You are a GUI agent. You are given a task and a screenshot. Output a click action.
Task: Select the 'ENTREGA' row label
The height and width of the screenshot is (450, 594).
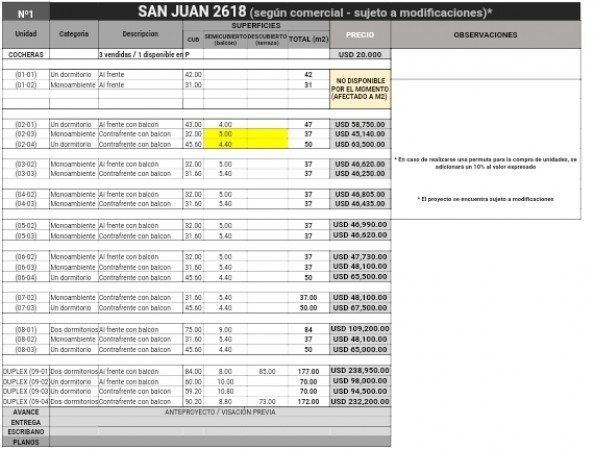point(26,422)
